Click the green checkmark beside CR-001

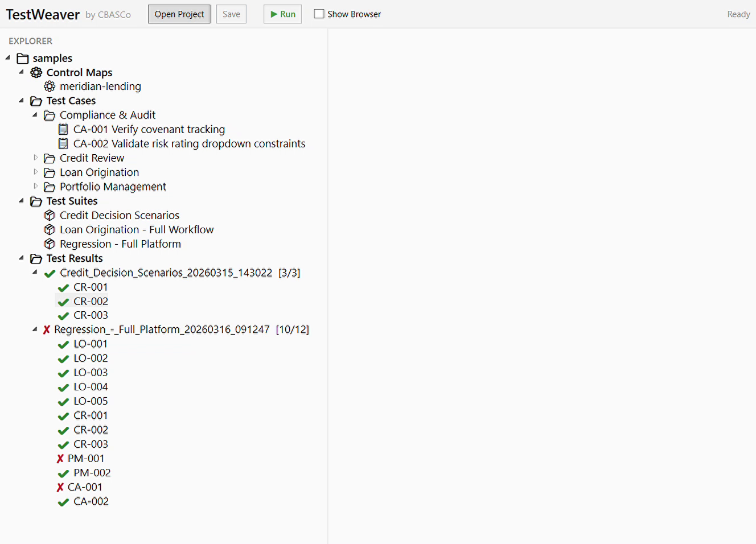63,287
